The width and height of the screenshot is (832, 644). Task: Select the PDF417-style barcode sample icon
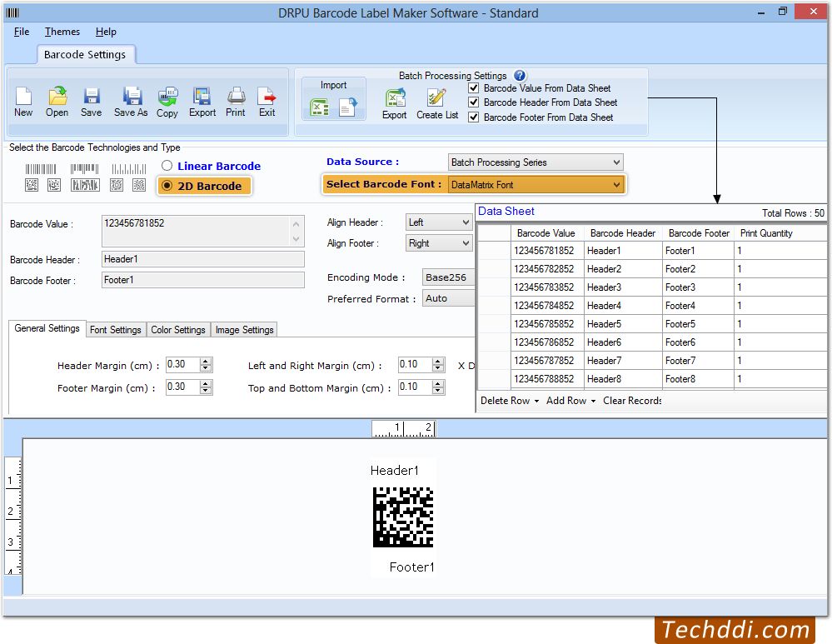[x=85, y=185]
